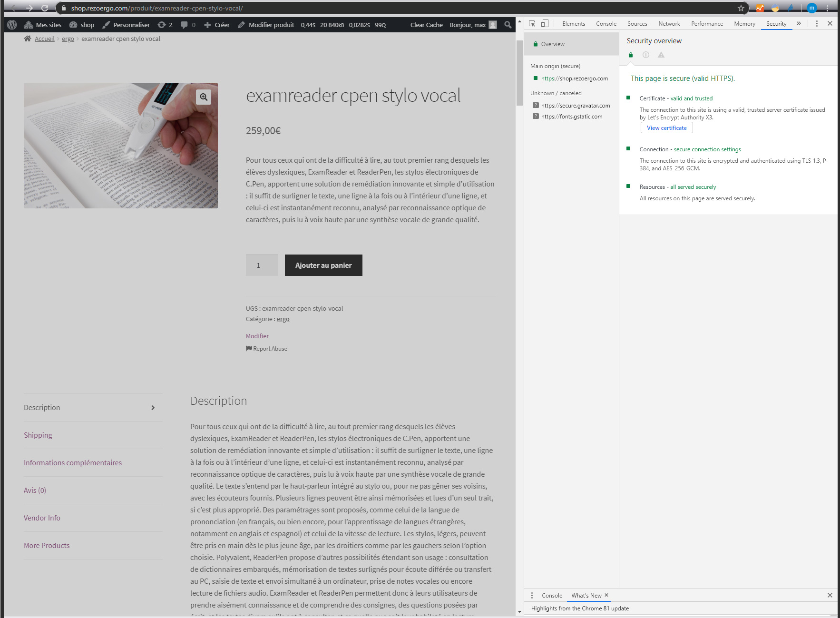This screenshot has width=840, height=618.
Task: Click the green lock icon under Security overview
Action: [x=631, y=55]
